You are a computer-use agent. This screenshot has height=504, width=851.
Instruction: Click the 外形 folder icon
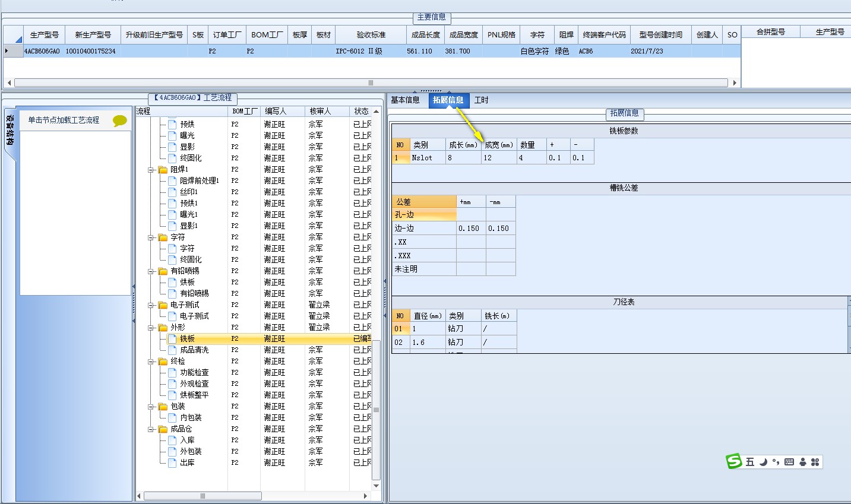coord(163,328)
